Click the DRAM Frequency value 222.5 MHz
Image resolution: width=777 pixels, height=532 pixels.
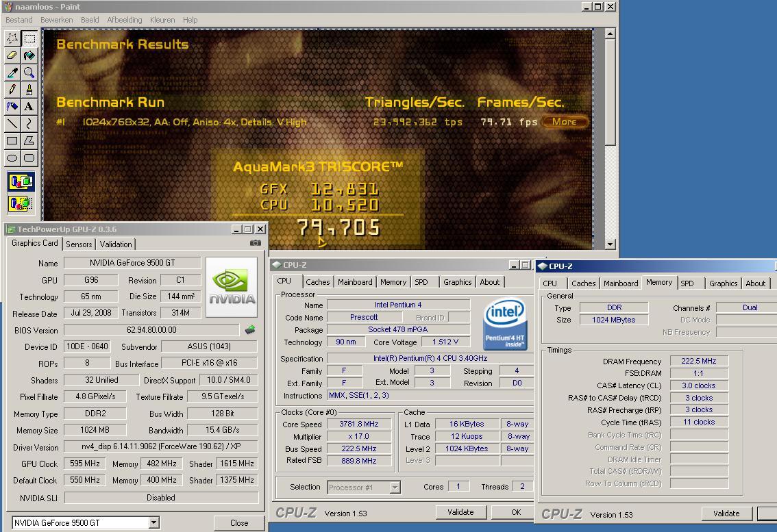click(699, 361)
